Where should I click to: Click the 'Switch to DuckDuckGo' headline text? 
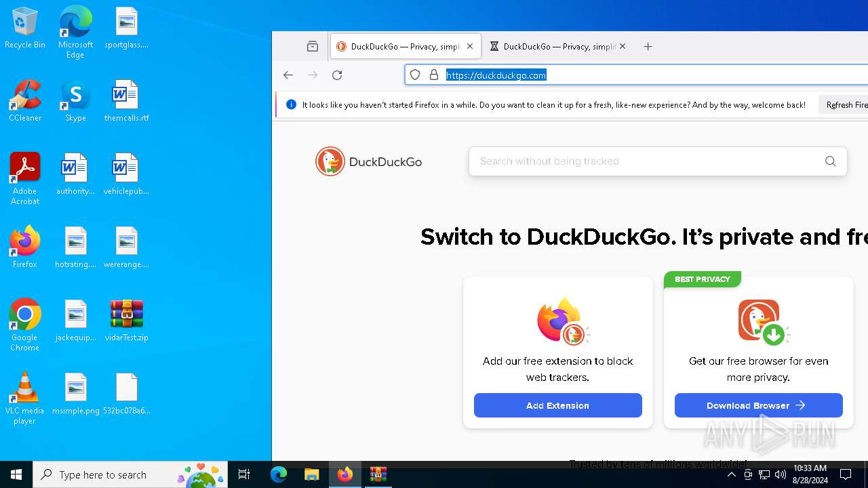click(644, 237)
